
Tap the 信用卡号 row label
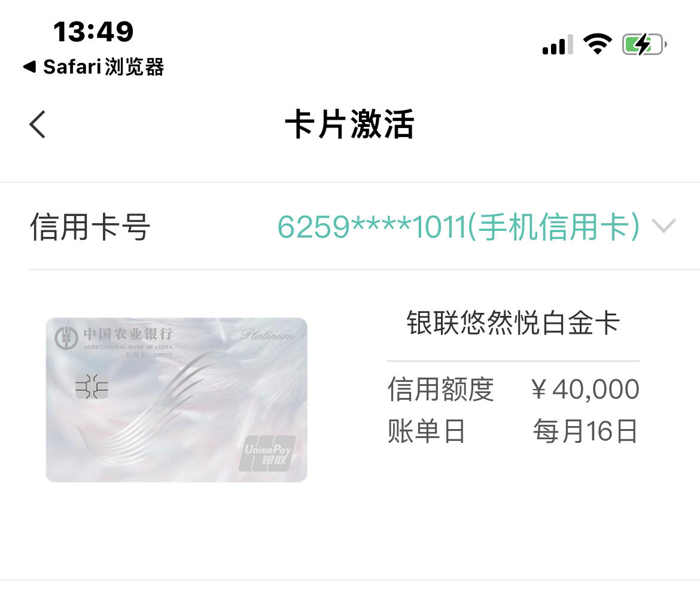point(90,227)
